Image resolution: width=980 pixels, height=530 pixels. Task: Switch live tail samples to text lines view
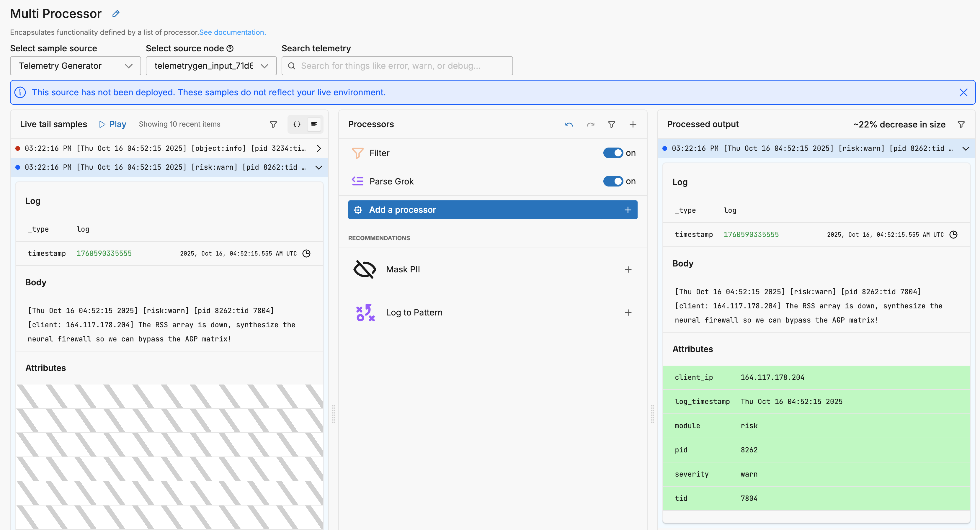pos(314,124)
